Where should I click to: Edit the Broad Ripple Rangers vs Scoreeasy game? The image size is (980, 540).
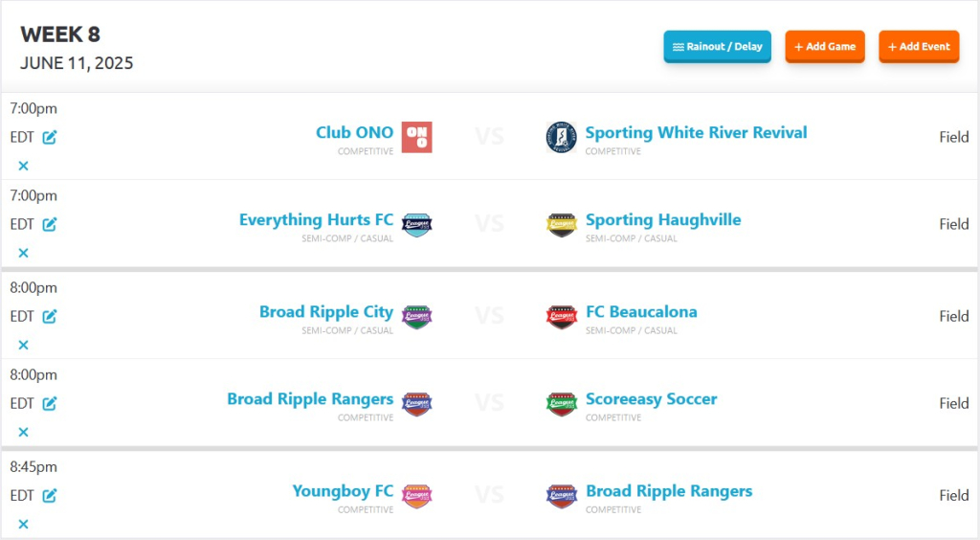pyautogui.click(x=50, y=404)
